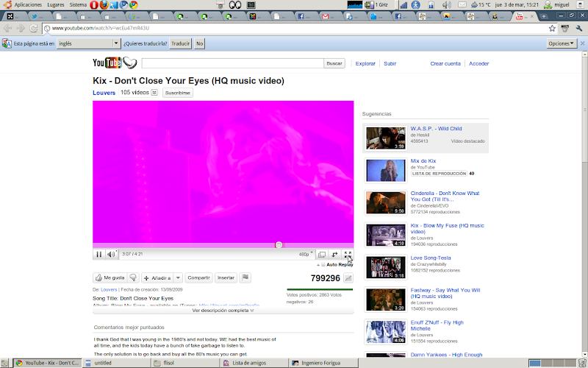Open W.A.S.P. - Wild Child thumbnail
Image resolution: width=588 pixels, height=368 pixels.
coord(386,138)
